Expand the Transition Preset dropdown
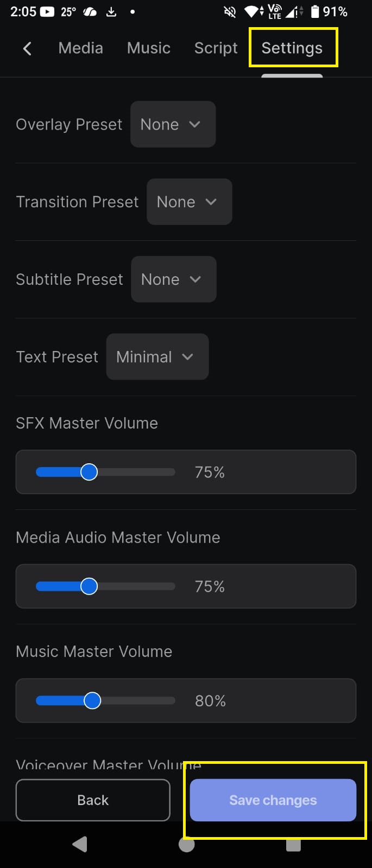This screenshot has width=372, height=868. (x=189, y=202)
